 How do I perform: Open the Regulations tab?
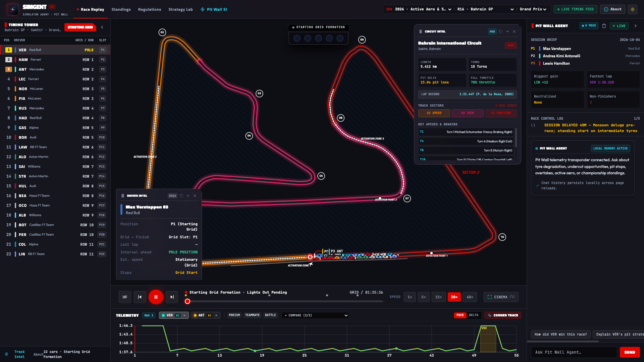pyautogui.click(x=150, y=9)
